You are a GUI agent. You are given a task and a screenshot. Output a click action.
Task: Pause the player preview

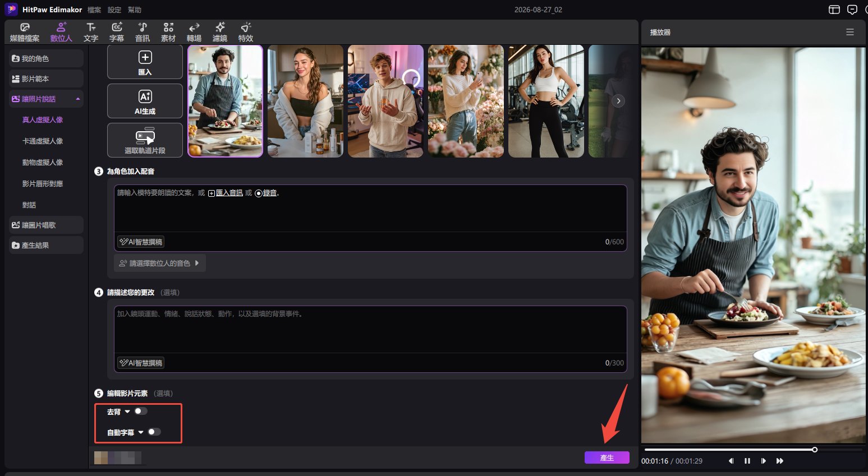tap(747, 461)
